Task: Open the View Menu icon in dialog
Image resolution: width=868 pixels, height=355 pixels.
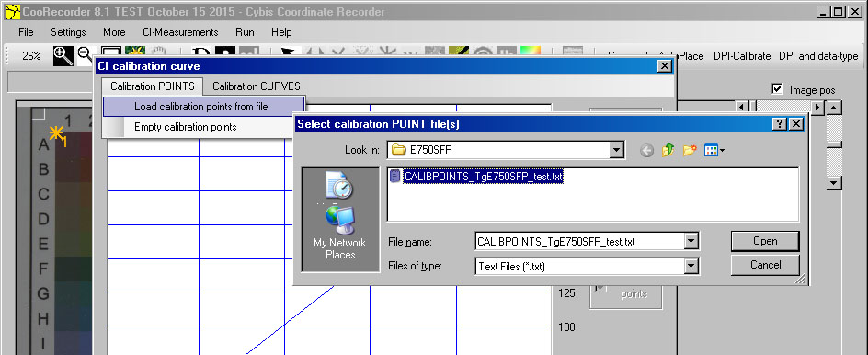Action: [x=714, y=150]
